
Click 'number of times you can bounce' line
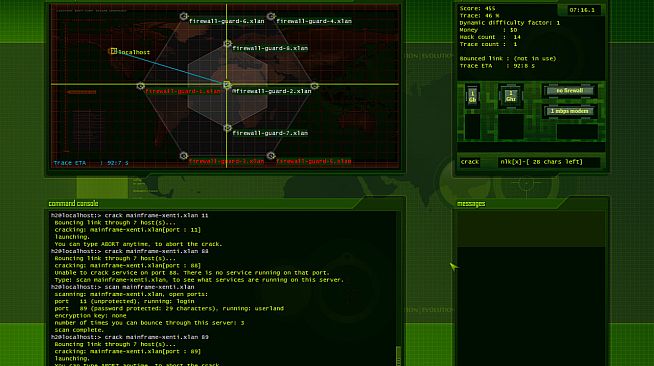pos(149,323)
